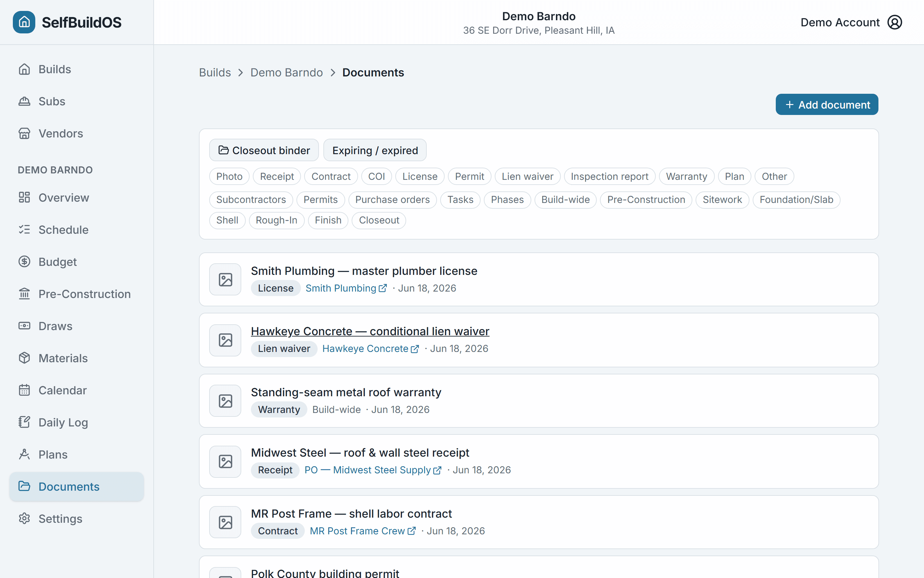This screenshot has width=924, height=578.
Task: Filter by Shell chip
Action: click(227, 220)
